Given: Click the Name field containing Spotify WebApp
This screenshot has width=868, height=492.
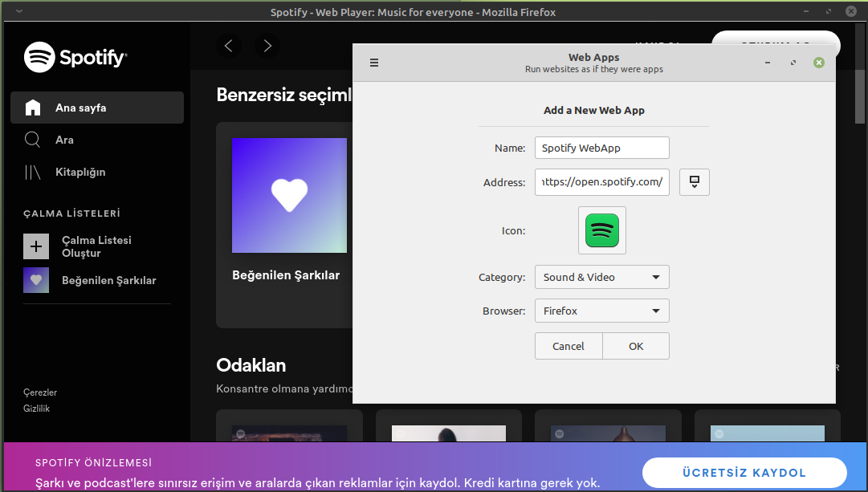Looking at the screenshot, I should coord(601,148).
